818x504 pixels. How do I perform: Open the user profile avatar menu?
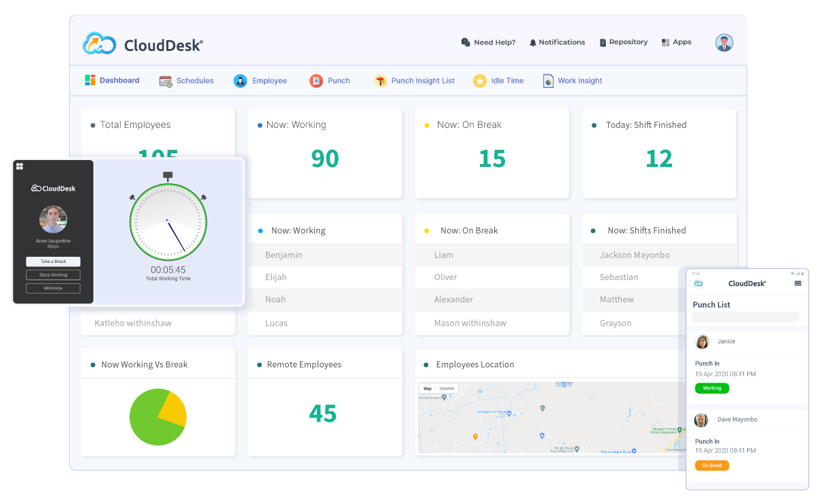pos(724,43)
